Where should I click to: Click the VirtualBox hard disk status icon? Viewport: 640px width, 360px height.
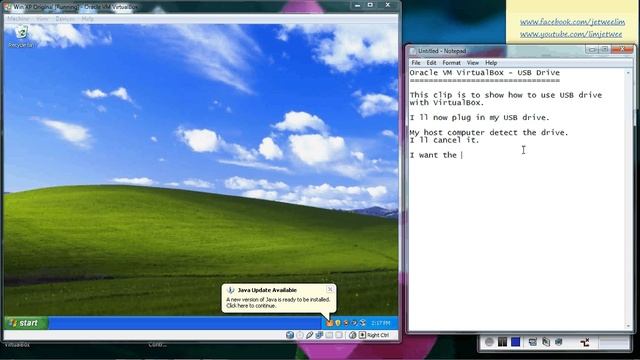click(290, 335)
